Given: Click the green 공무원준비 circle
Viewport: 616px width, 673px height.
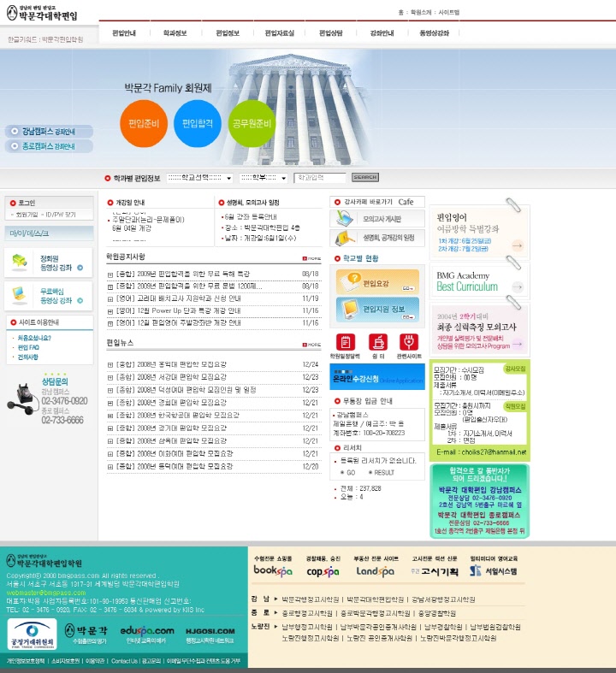Looking at the screenshot, I should click(252, 124).
